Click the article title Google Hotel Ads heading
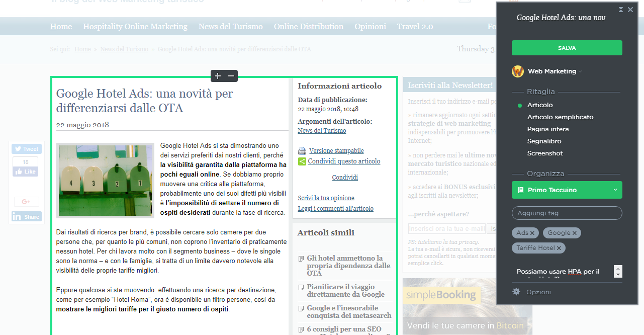The height and width of the screenshot is (335, 644). click(x=145, y=101)
